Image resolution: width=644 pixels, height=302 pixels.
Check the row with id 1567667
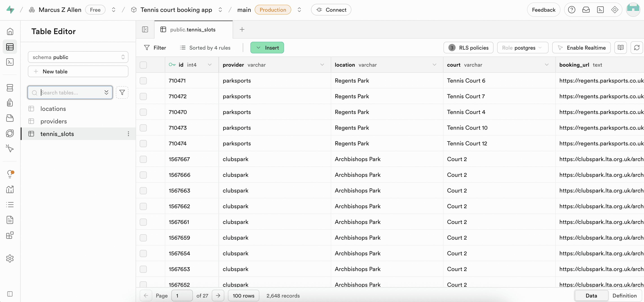click(x=143, y=159)
